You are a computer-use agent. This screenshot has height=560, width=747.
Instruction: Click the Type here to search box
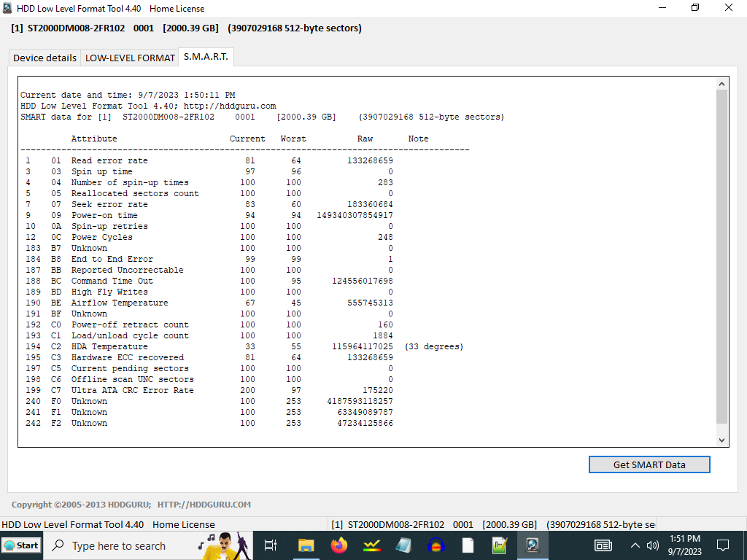click(x=147, y=545)
